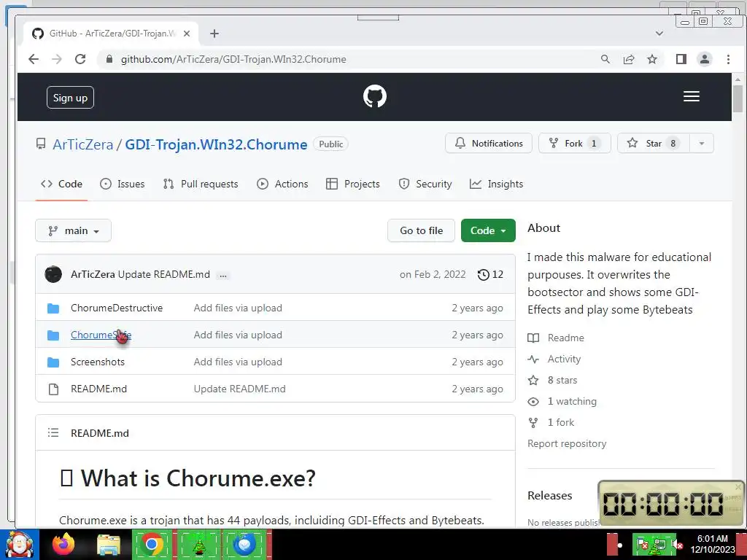Click the muted volume tray icon
The height and width of the screenshot is (560, 747).
tap(676, 544)
